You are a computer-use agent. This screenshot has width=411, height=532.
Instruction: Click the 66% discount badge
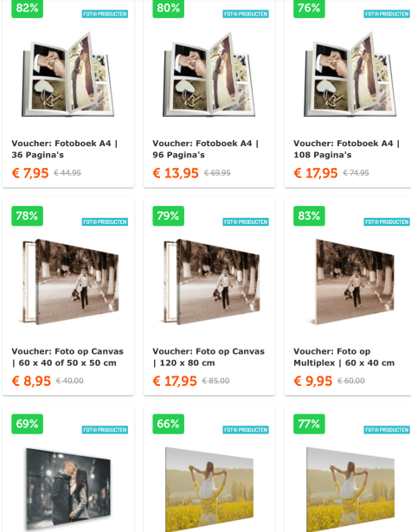[169, 424]
